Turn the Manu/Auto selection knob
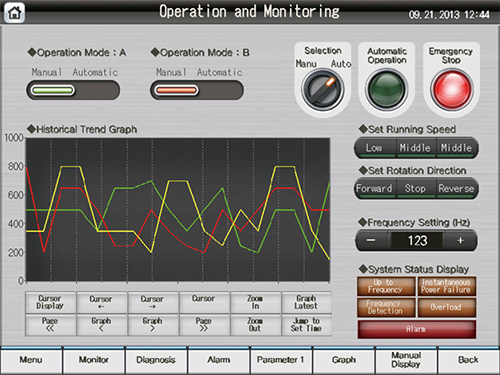The image size is (500, 375). (x=323, y=89)
